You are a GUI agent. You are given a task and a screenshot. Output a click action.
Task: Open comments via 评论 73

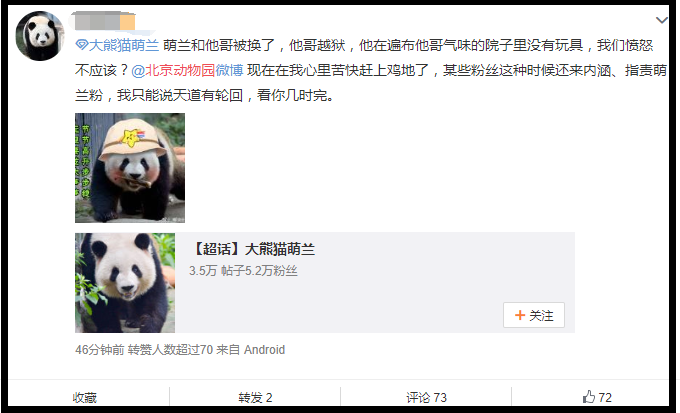tap(426, 397)
